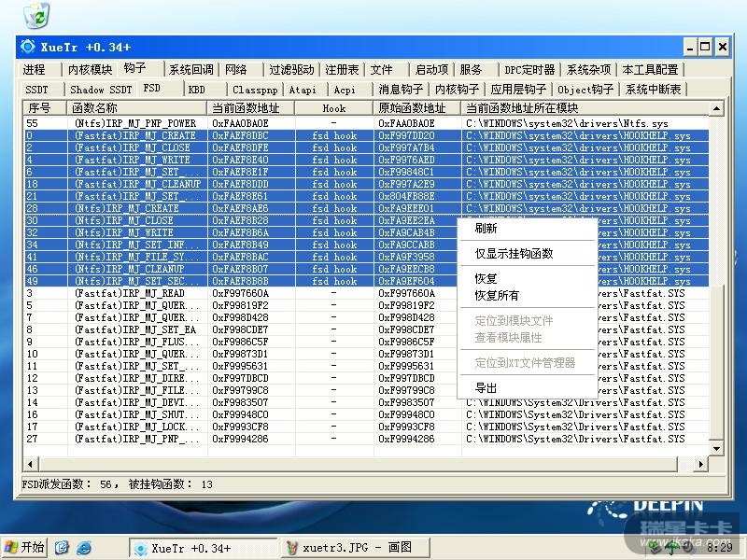Sort by 当前函数地址 column header

point(251,108)
